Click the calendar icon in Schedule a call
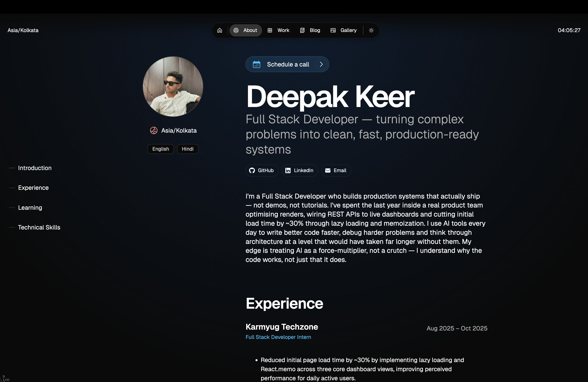588x382 pixels. pyautogui.click(x=257, y=64)
